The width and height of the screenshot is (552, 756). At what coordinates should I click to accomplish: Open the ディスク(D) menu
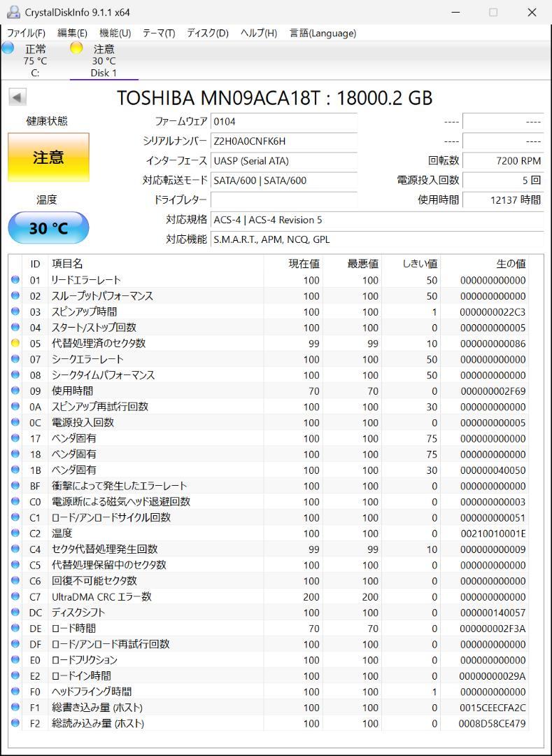tap(208, 34)
